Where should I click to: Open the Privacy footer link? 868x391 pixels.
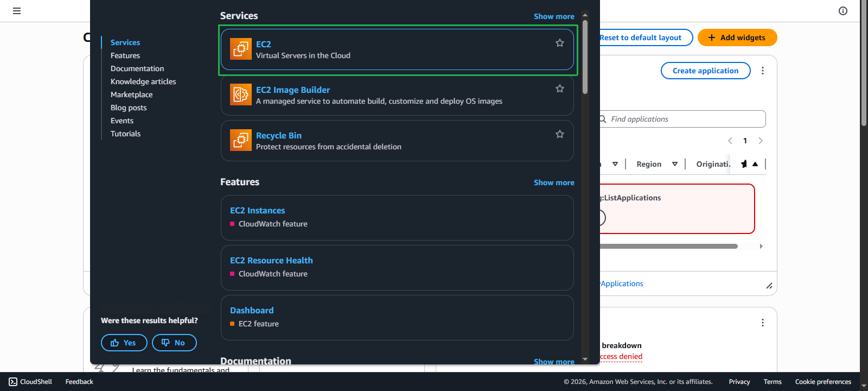point(739,382)
